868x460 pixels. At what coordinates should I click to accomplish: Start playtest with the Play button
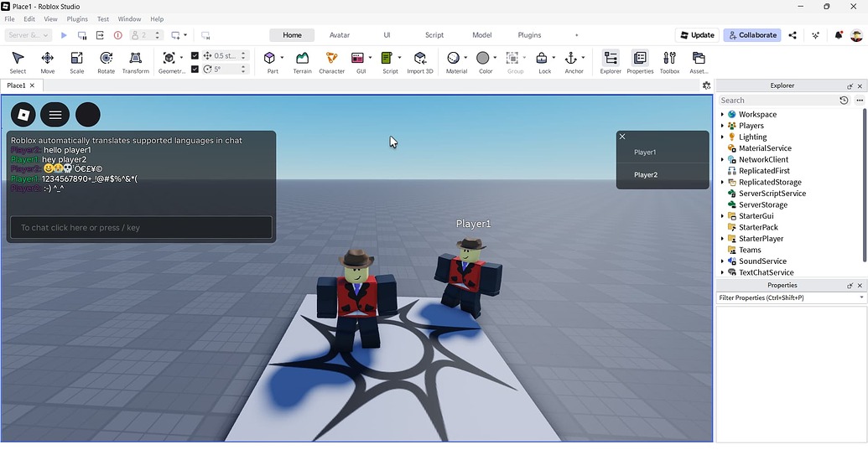coord(64,35)
